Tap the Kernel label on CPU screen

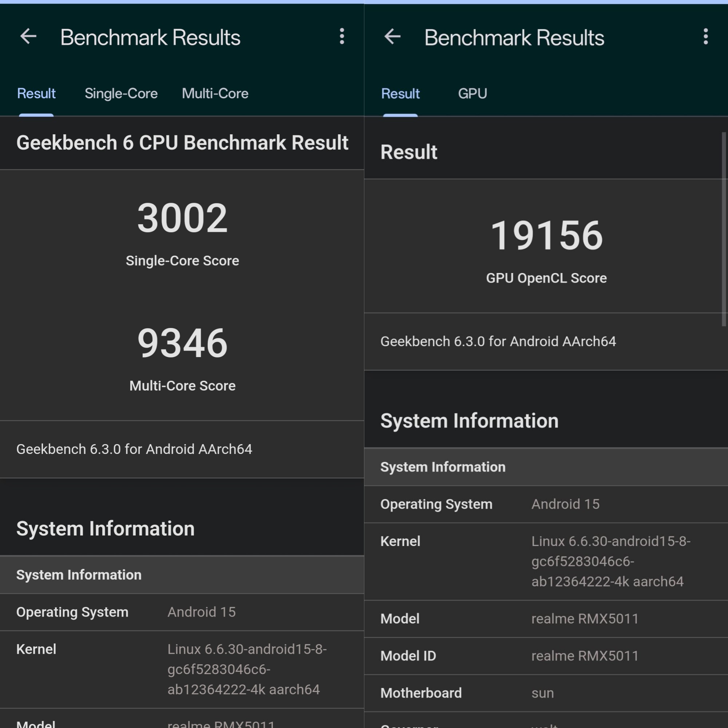tap(36, 649)
